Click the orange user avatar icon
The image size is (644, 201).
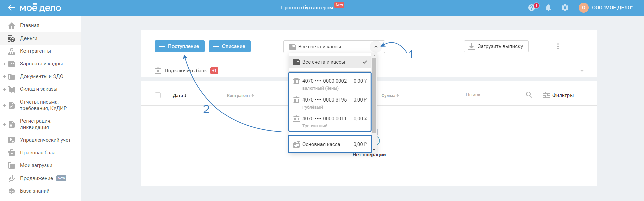[584, 8]
